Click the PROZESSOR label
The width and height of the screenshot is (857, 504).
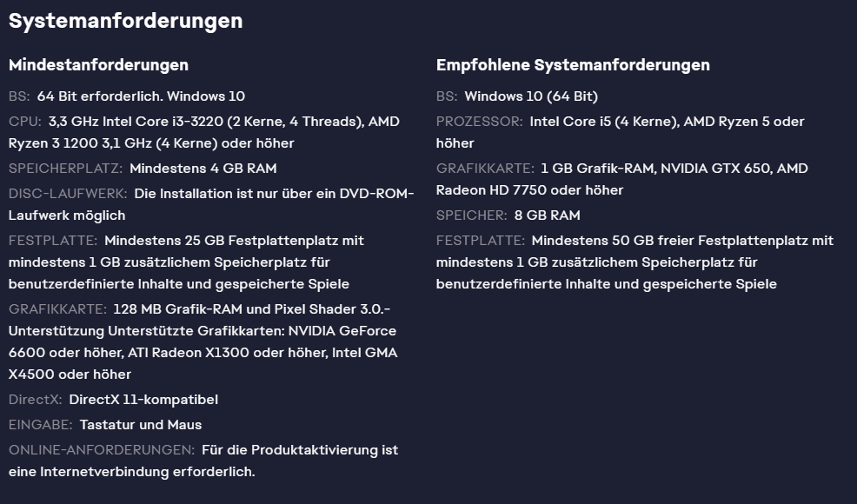pos(479,122)
